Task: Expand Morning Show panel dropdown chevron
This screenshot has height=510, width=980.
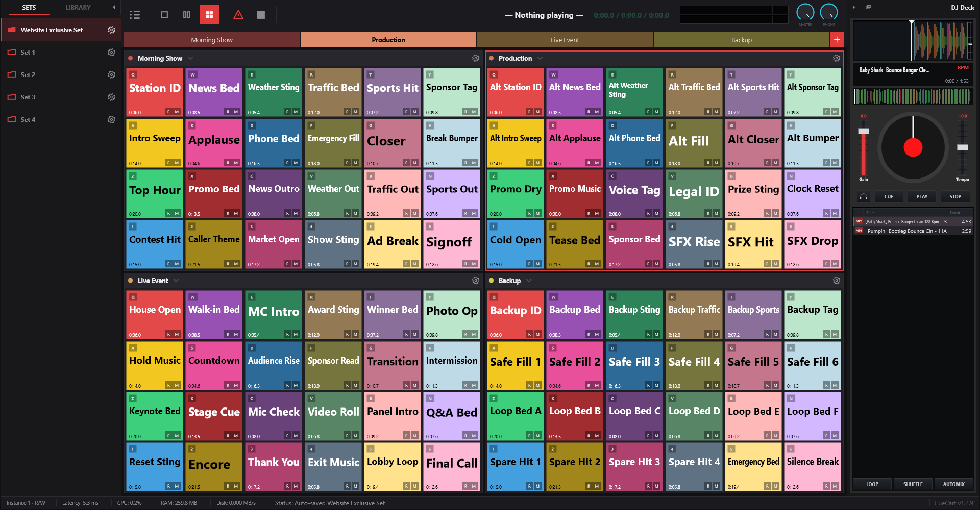Action: 190,59
